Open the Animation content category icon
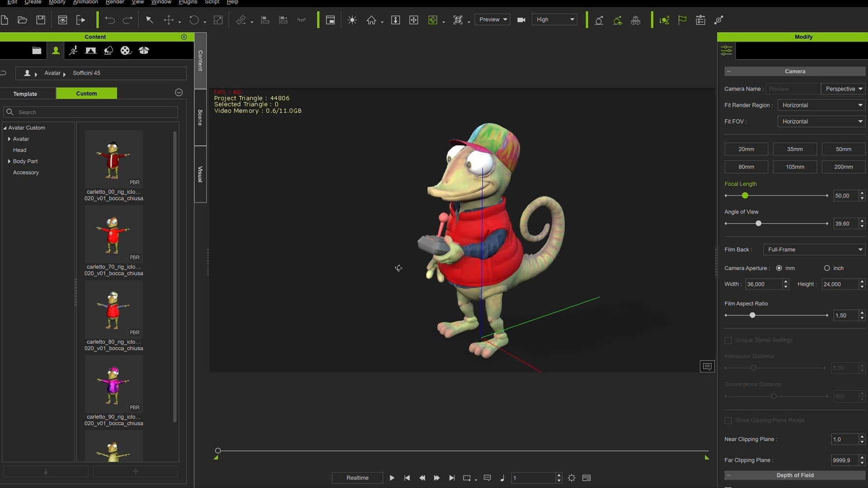The height and width of the screenshot is (488, 868). click(73, 51)
